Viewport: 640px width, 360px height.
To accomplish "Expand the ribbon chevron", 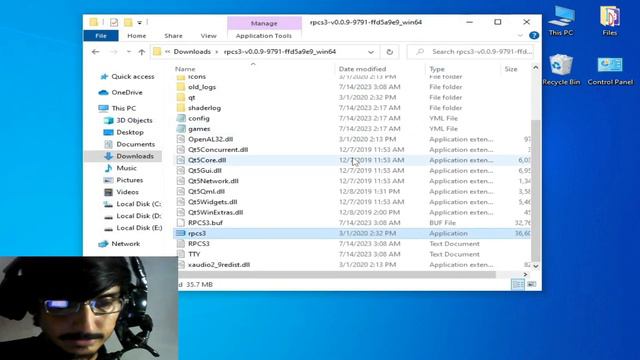I will click(x=520, y=36).
